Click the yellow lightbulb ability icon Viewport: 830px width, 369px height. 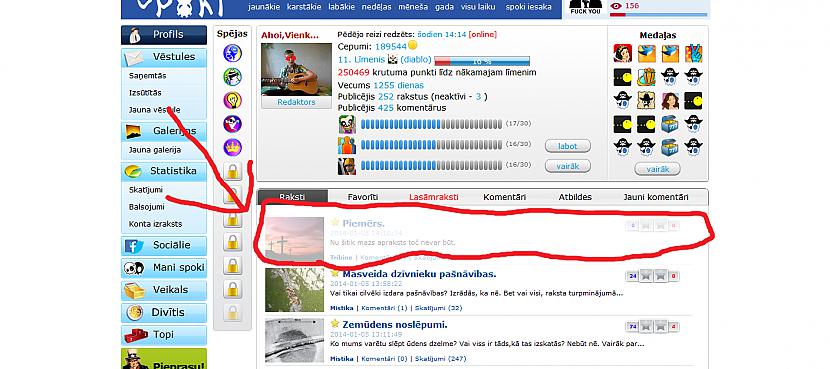(x=232, y=100)
